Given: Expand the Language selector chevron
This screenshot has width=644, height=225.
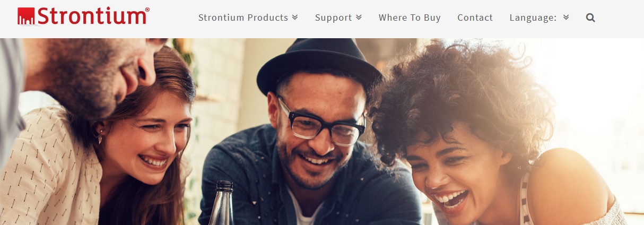Looking at the screenshot, I should pos(566,18).
